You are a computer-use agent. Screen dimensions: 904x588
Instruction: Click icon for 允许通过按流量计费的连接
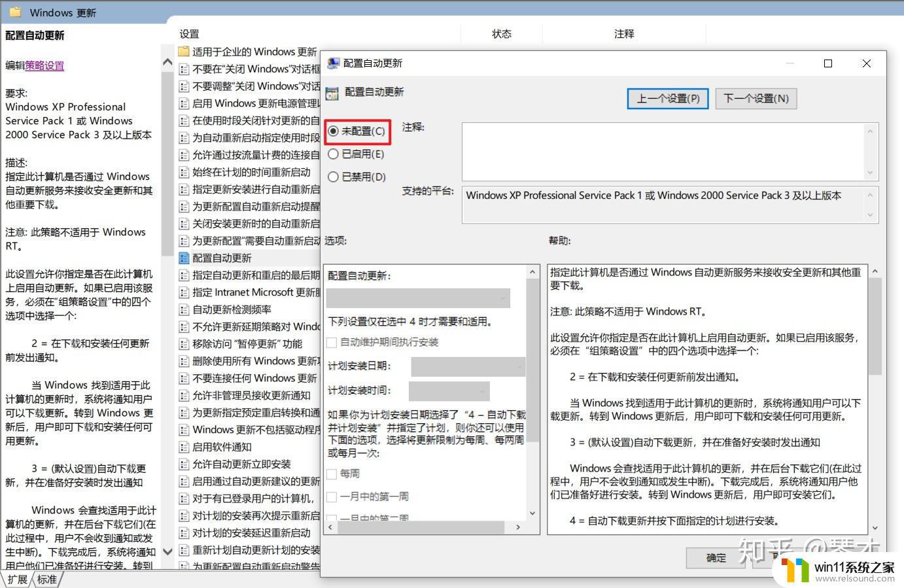coord(184,155)
